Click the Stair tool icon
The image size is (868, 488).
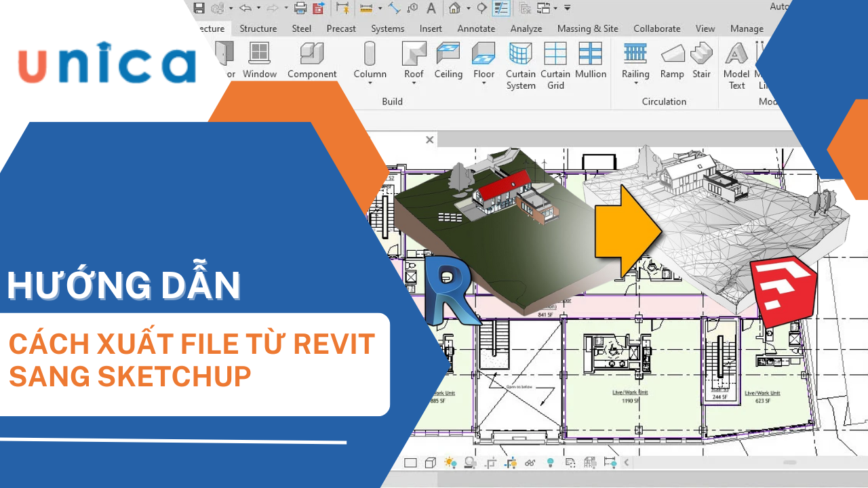pos(701,53)
